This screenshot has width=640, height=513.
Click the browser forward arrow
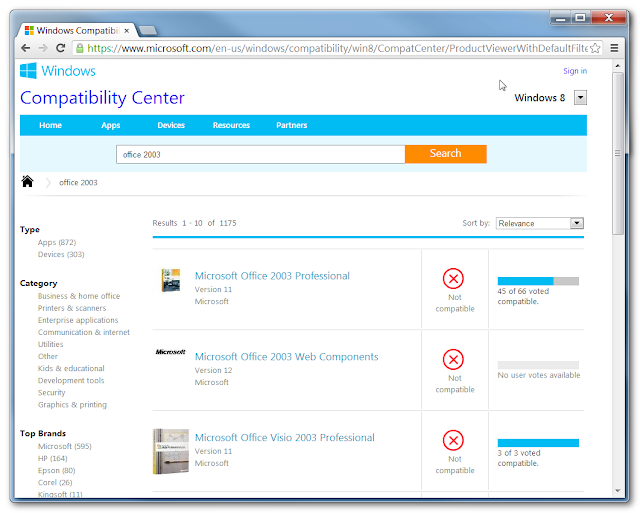(x=43, y=48)
